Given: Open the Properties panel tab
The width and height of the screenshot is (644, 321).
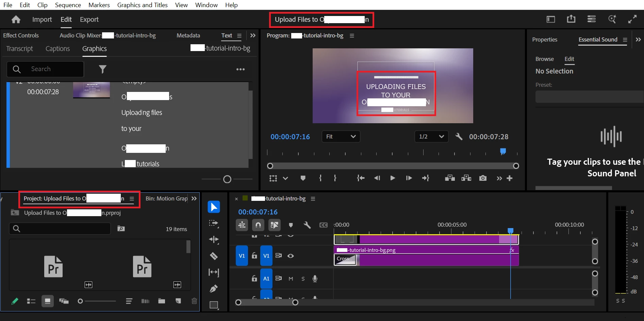Looking at the screenshot, I should [545, 39].
